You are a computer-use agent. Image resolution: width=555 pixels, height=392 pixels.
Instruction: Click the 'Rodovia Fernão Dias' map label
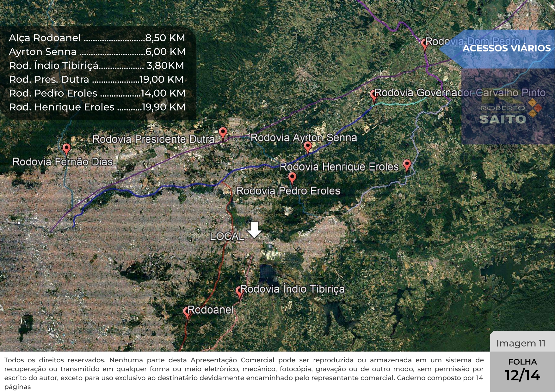63,162
